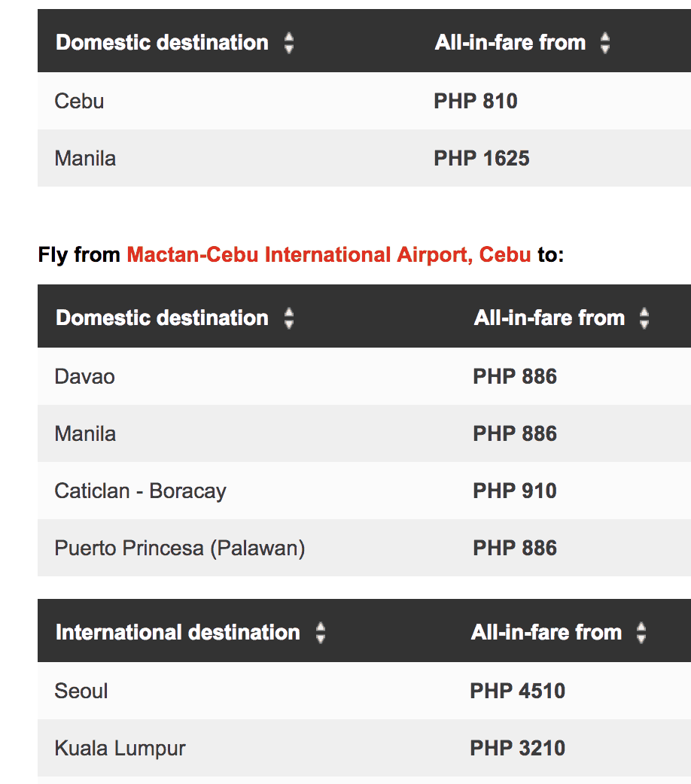The width and height of the screenshot is (691, 784).
Task: Click sort arrows beside International destination header
Action: 321,633
